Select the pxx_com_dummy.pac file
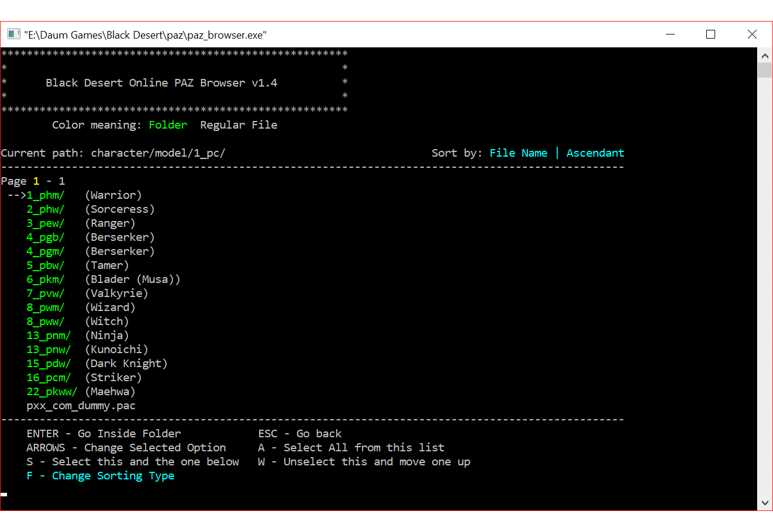 81,406
